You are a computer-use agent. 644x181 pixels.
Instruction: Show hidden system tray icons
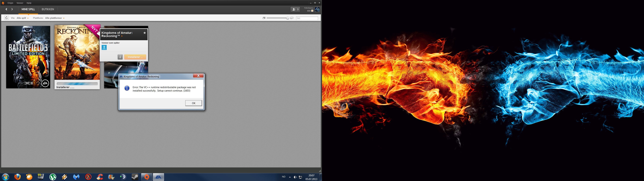(x=290, y=177)
